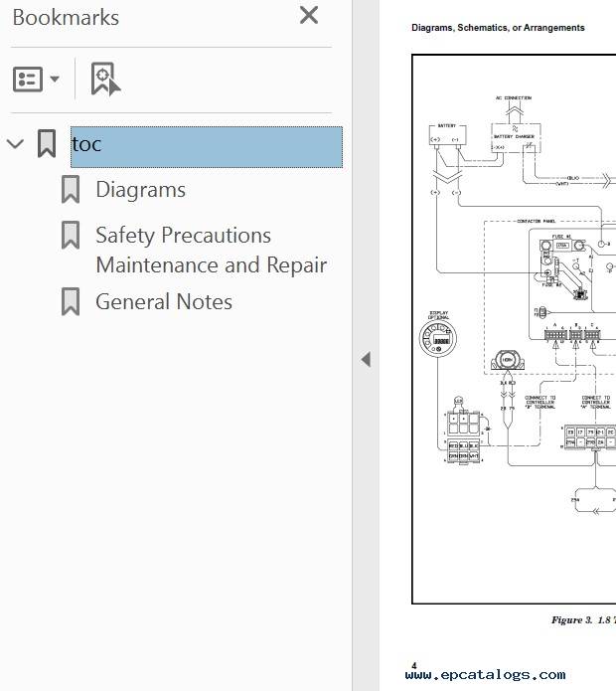This screenshot has width=616, height=691.
Task: Close the Bookmarks panel
Action: pos(309,16)
